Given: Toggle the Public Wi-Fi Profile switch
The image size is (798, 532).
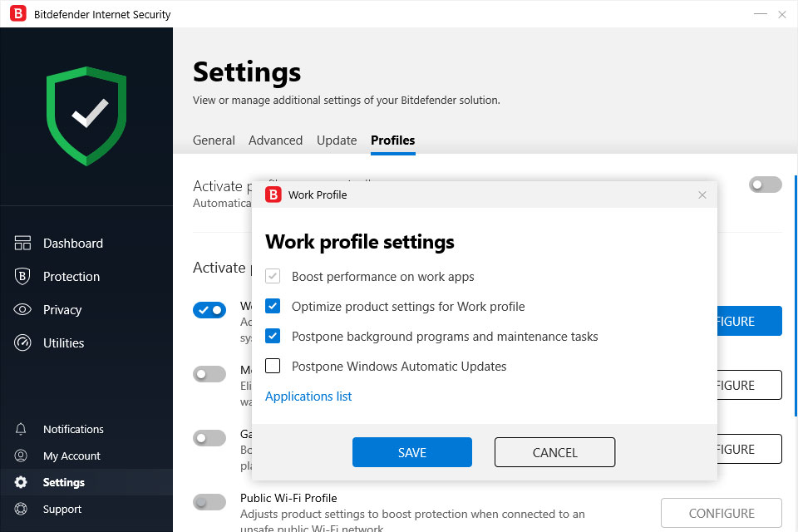Looking at the screenshot, I should click(x=209, y=502).
